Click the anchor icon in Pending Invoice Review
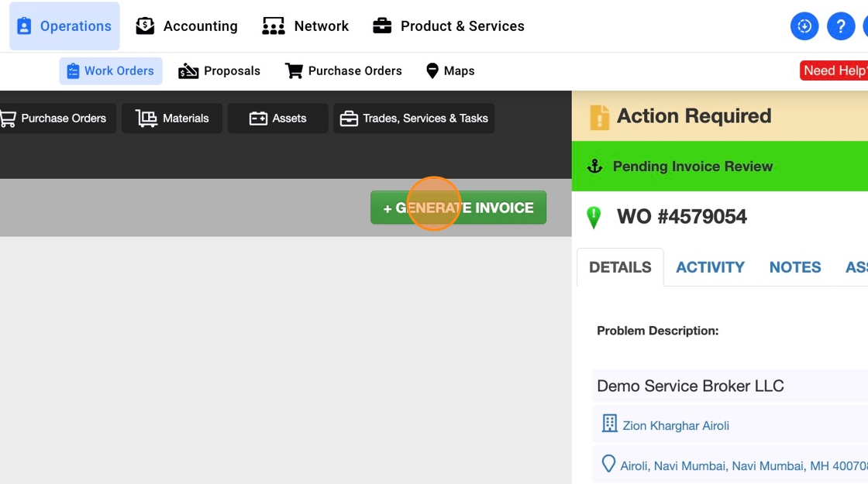This screenshot has height=484, width=868. tap(594, 166)
